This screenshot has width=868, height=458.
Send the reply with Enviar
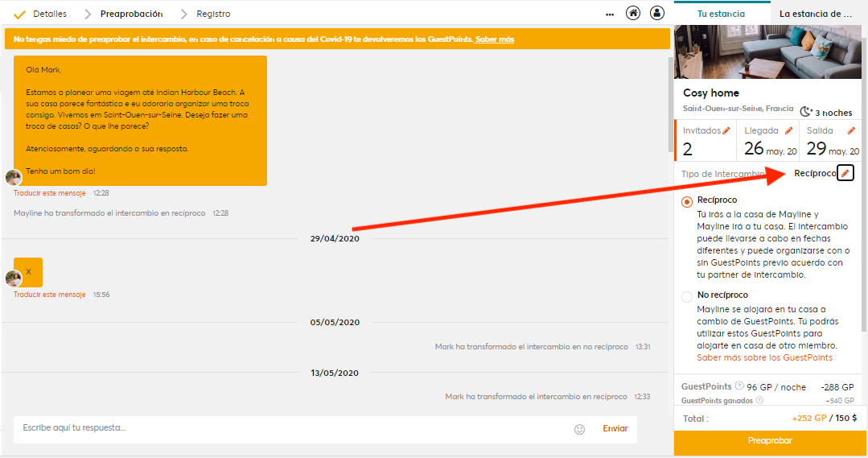(x=615, y=429)
